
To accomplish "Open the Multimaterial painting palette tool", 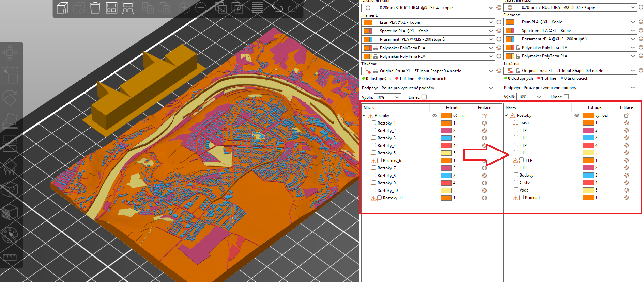I will tap(10, 235).
